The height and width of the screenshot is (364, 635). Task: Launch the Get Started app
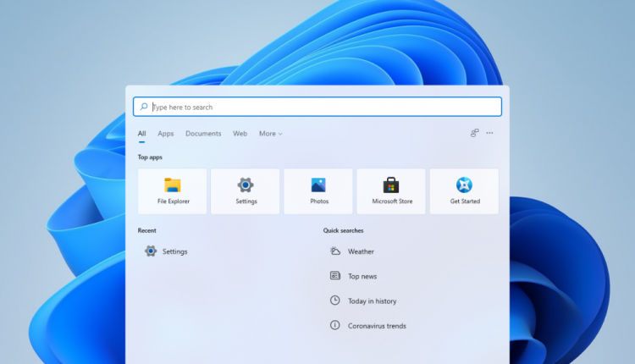tap(464, 190)
